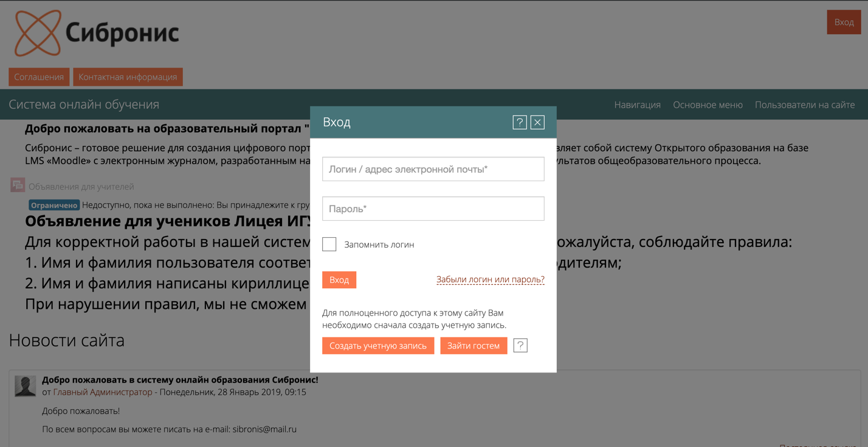Select the Зайти гостем button
The height and width of the screenshot is (447, 868).
pos(474,345)
